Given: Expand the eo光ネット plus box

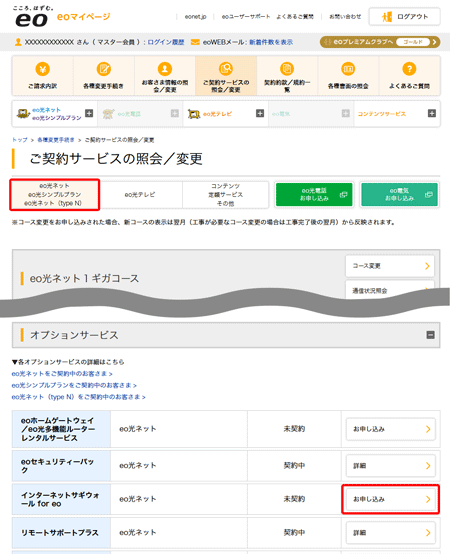Looking at the screenshot, I should pyautogui.click(x=89, y=113).
